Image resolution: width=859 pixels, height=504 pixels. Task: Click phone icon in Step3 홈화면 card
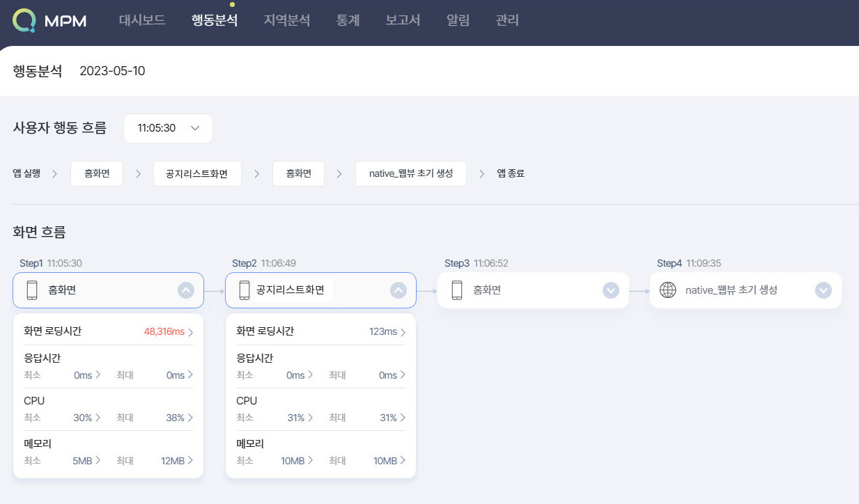pos(457,290)
